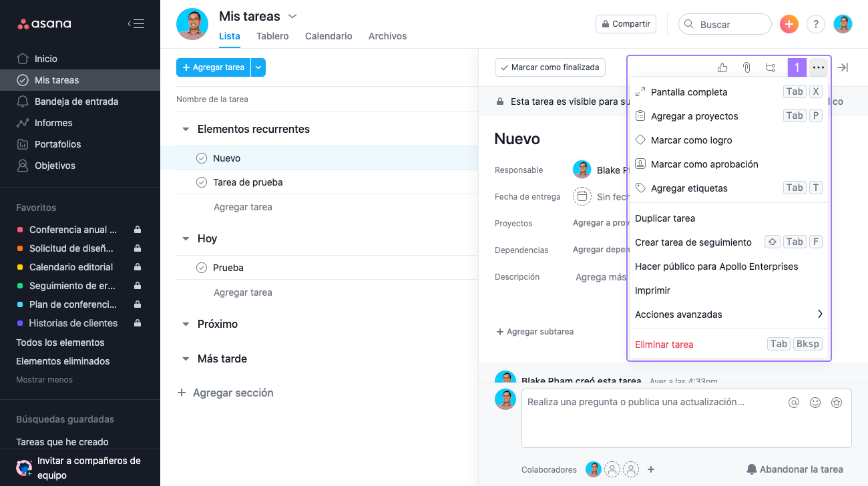Screen dimensions: 868x486
Task: Click the orange plus quick-add button
Action: [x=789, y=24]
